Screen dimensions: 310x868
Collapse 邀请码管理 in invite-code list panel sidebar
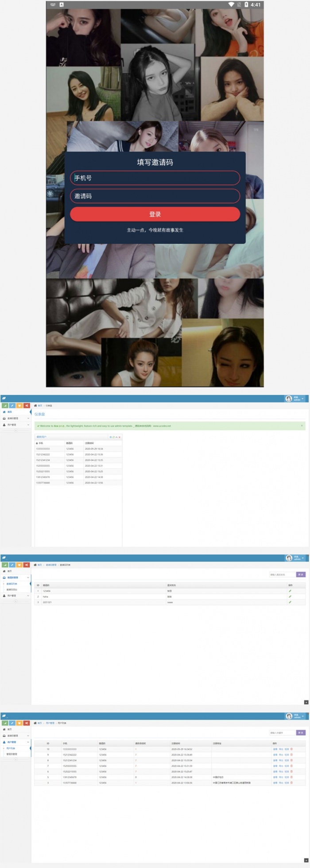(15, 577)
